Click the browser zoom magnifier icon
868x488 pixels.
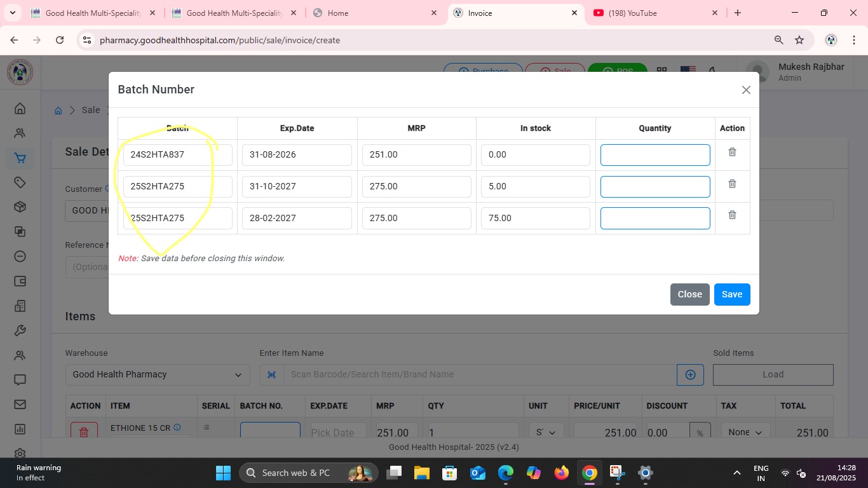tap(778, 40)
